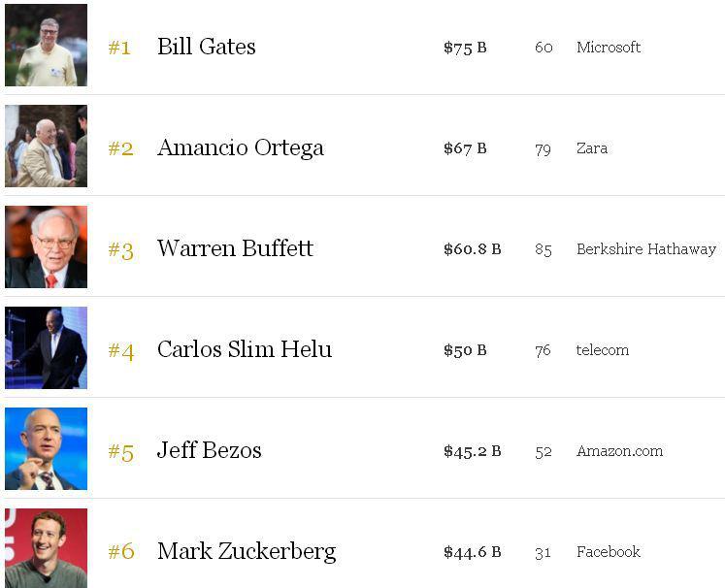The height and width of the screenshot is (588, 725).
Task: Select the $75 B net worth
Action: (465, 48)
